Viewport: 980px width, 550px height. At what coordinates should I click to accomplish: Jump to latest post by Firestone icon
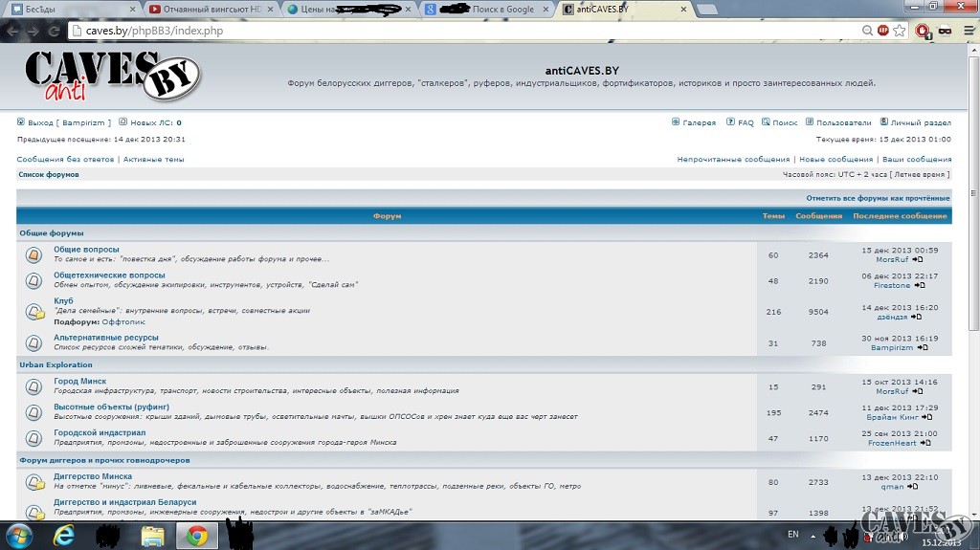[920, 285]
